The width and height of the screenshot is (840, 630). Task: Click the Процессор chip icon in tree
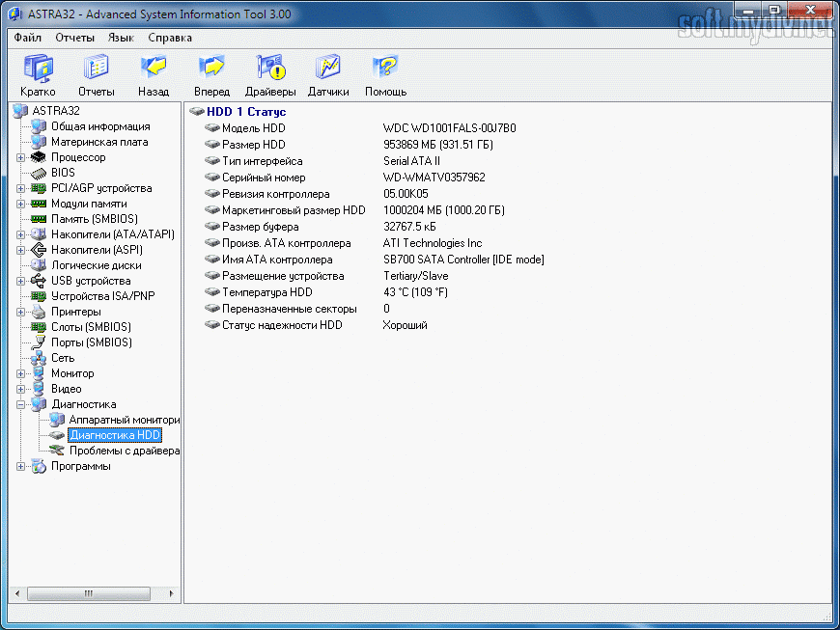[38, 157]
